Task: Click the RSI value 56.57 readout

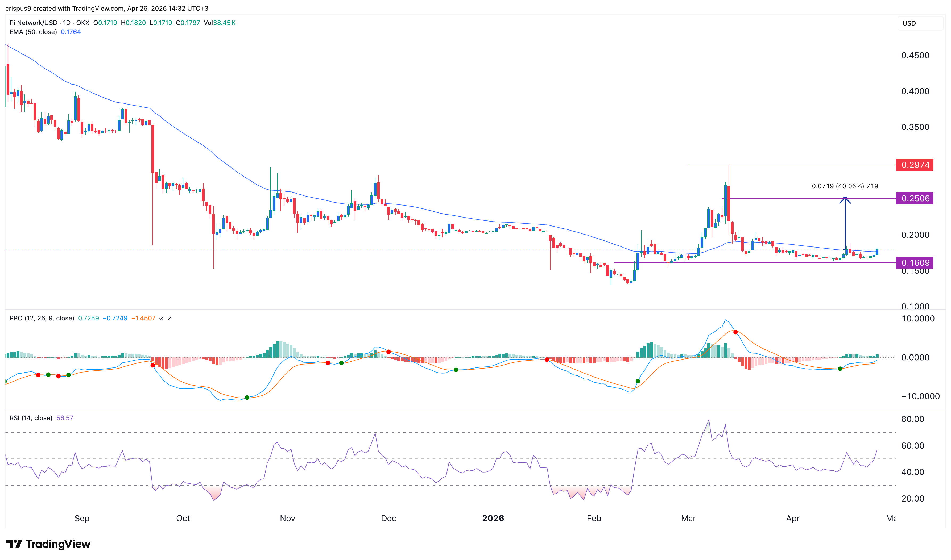Action: click(65, 418)
